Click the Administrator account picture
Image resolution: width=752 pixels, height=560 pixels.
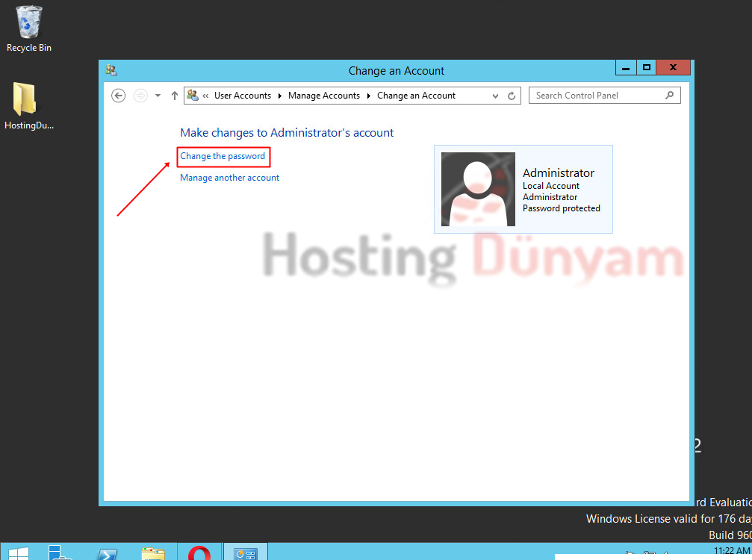[478, 190]
